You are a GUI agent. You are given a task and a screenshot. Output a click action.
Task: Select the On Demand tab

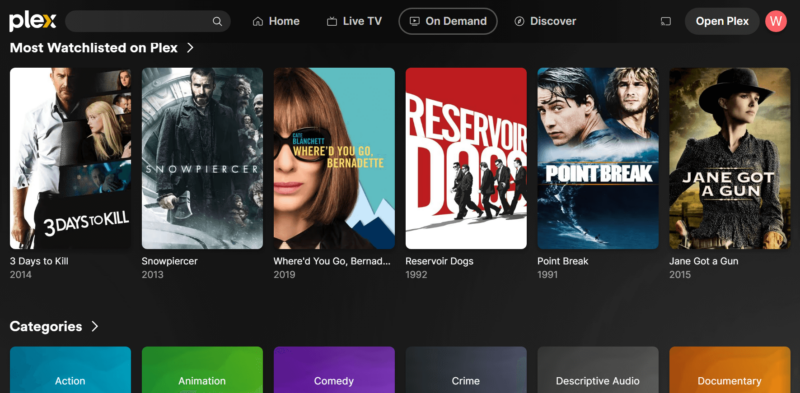448,21
